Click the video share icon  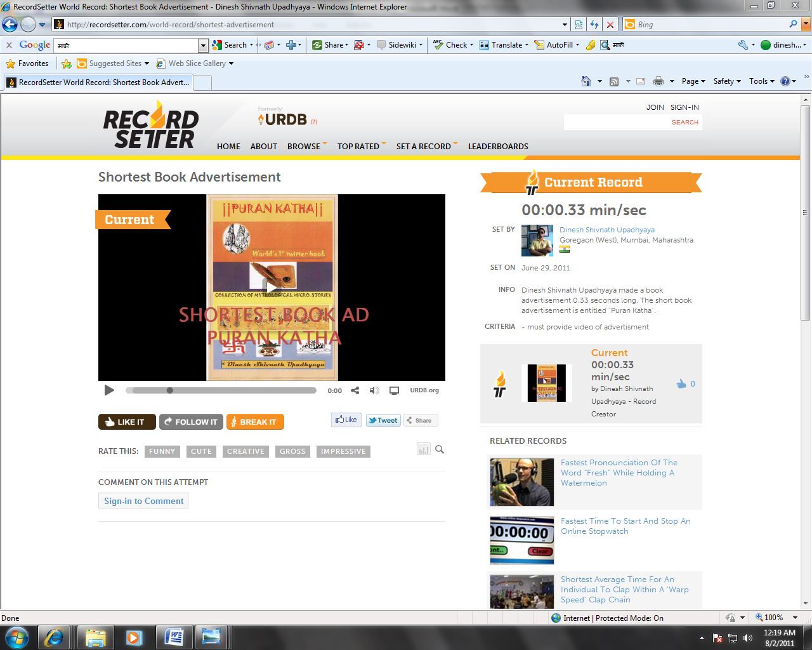point(355,390)
